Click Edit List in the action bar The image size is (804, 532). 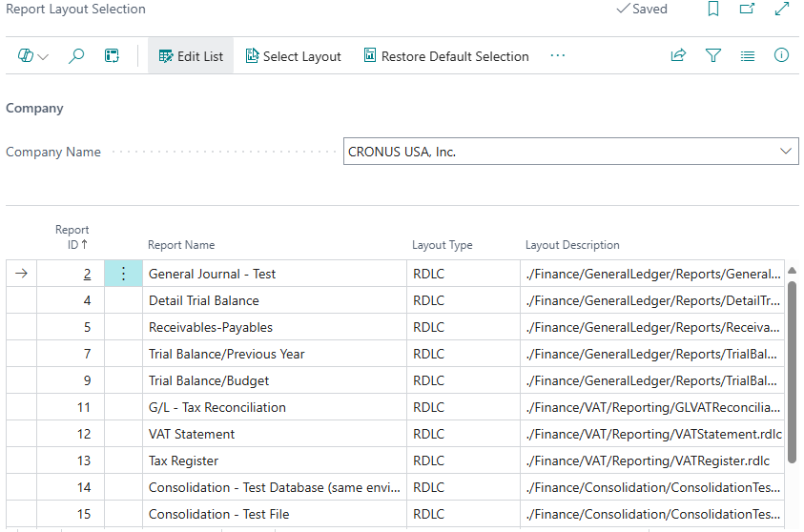tap(191, 56)
